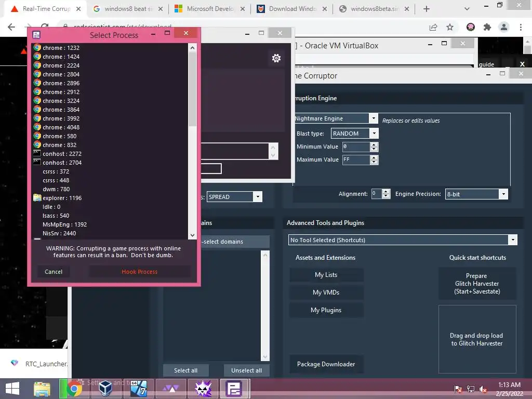Click the Hook Process button

tap(139, 272)
